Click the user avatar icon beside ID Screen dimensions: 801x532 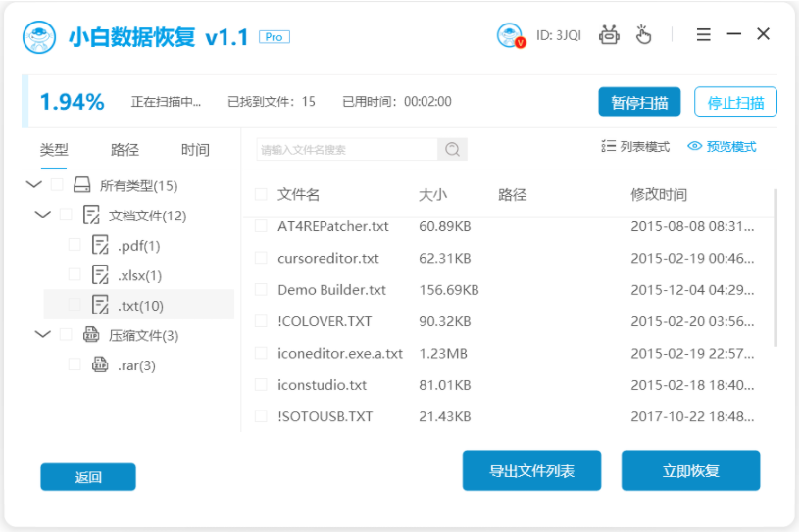click(512, 35)
